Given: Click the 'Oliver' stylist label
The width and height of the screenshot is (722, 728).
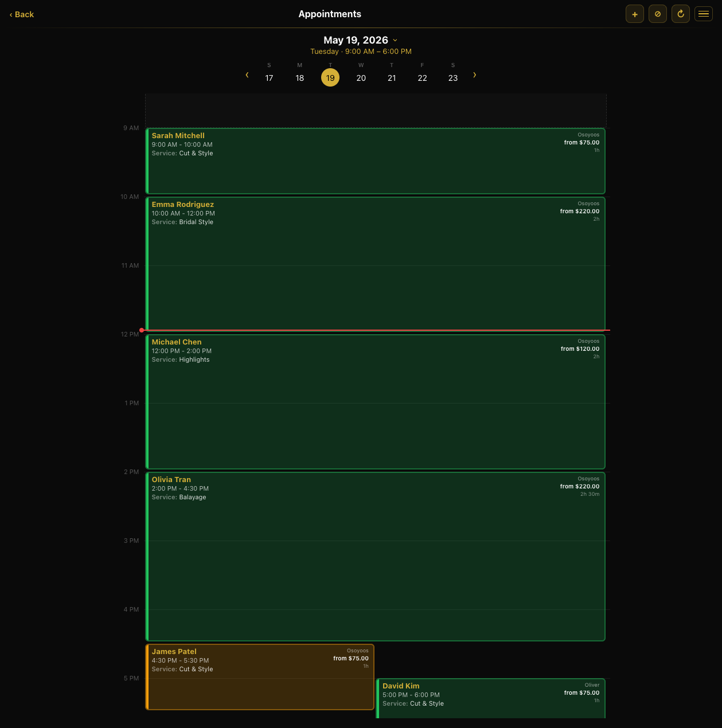Looking at the screenshot, I should point(592,685).
